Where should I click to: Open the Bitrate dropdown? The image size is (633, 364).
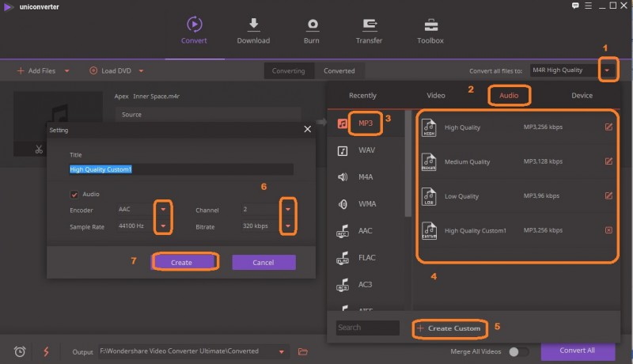click(288, 226)
